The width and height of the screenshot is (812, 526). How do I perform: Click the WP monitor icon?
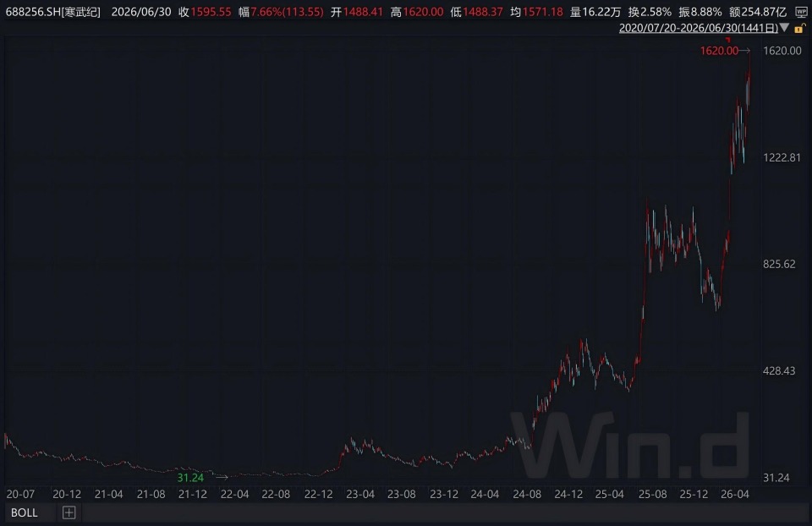coord(801,12)
